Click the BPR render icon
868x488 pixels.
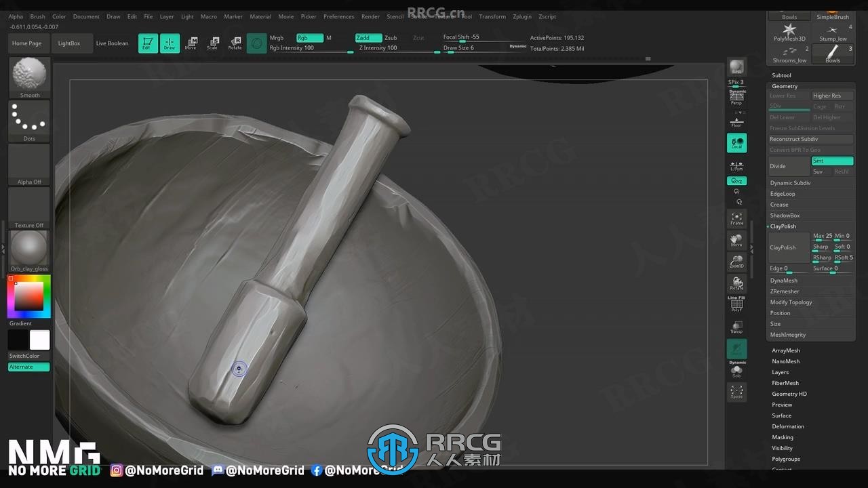[736, 67]
